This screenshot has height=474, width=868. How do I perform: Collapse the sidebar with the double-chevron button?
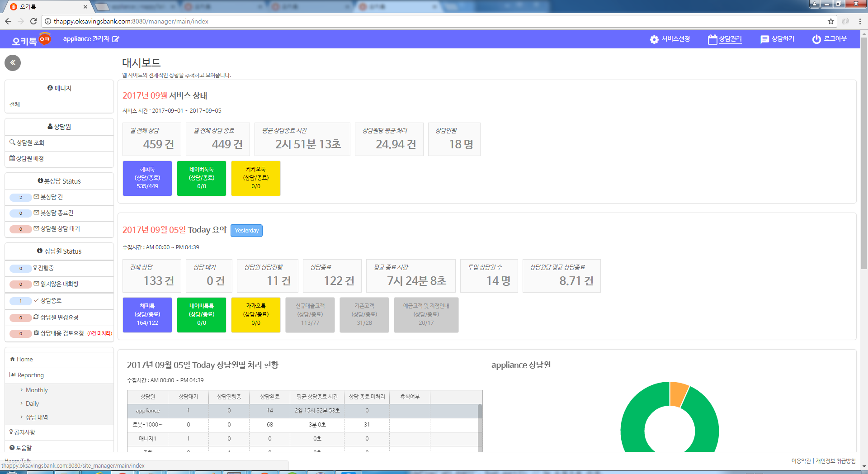tap(13, 63)
